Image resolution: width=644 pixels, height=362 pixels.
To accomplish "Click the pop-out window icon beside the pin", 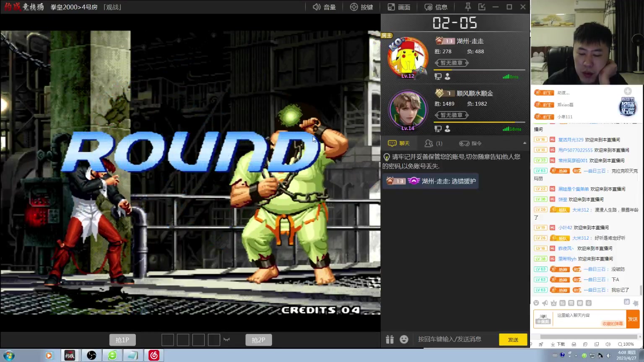I will pos(482,7).
